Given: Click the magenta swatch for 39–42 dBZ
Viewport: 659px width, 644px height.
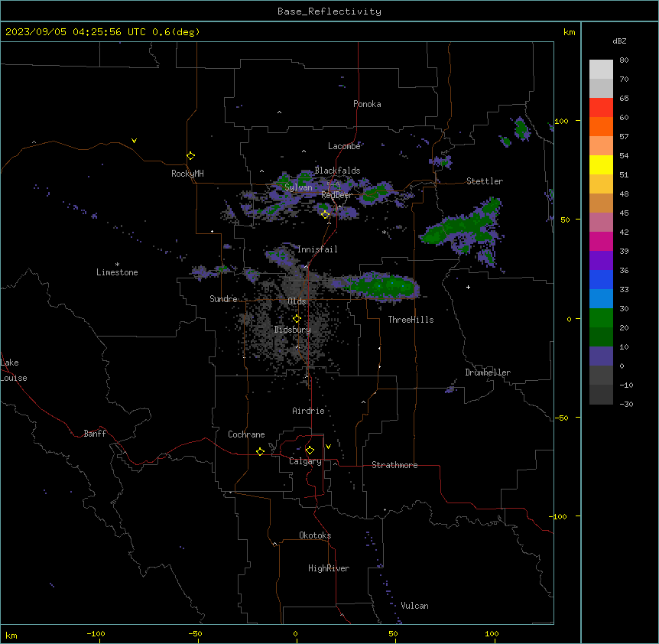Looking at the screenshot, I should [601, 241].
